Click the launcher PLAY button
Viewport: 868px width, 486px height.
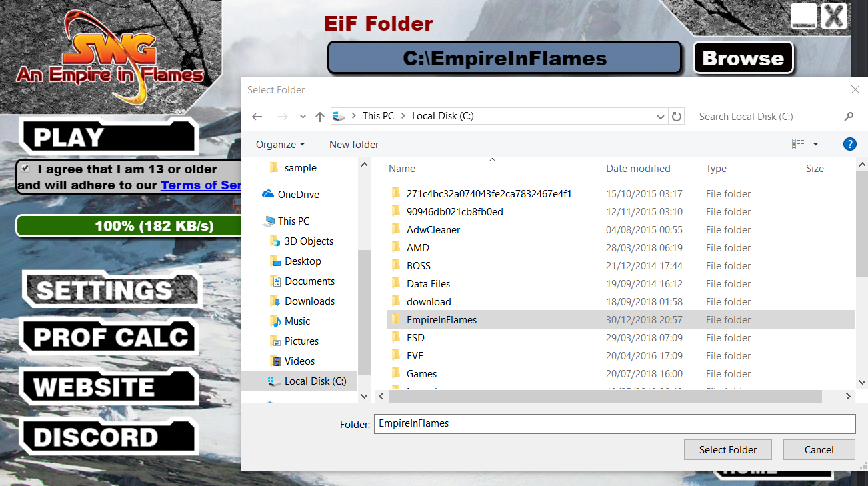click(109, 137)
